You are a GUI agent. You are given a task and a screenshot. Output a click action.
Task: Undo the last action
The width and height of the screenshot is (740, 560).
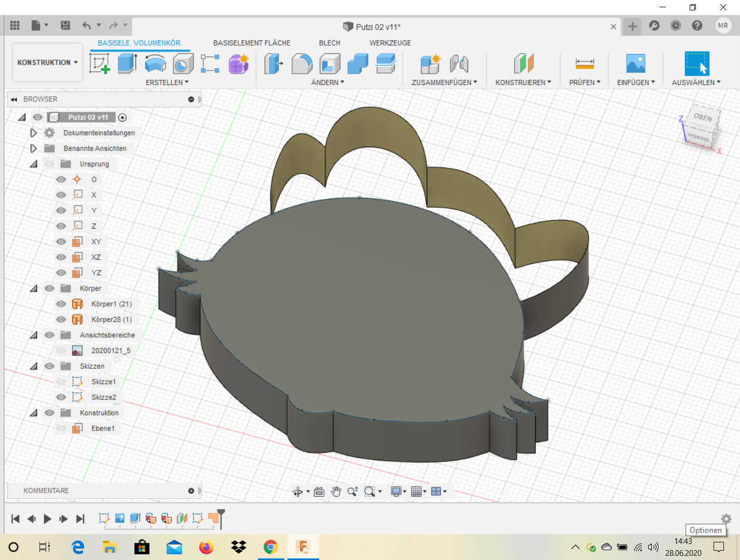(87, 25)
